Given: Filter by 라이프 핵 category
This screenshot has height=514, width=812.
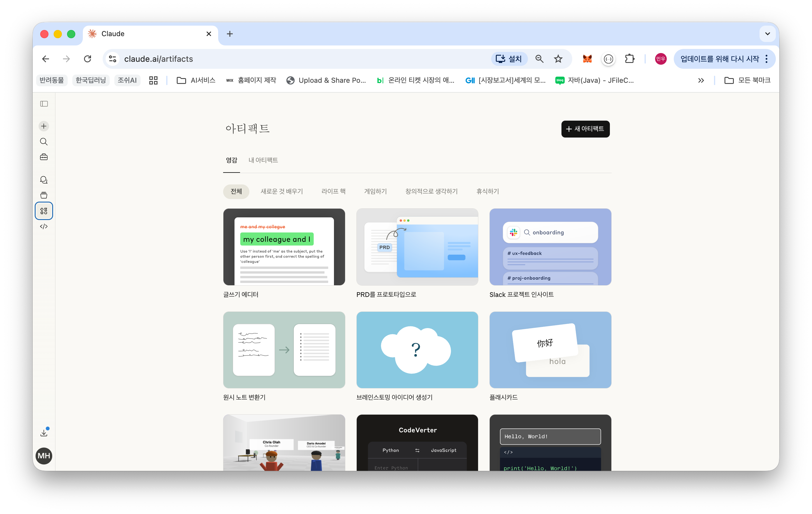Looking at the screenshot, I should click(x=333, y=191).
